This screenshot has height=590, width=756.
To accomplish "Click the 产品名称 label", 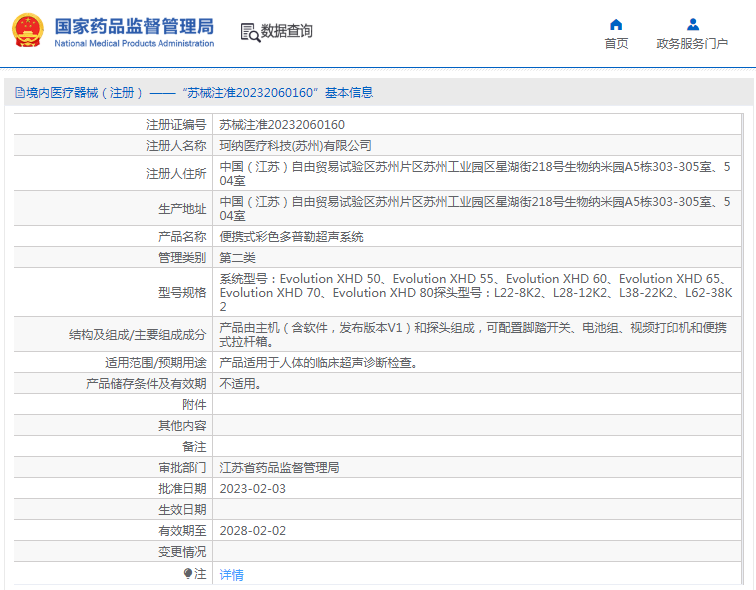I will (182, 237).
